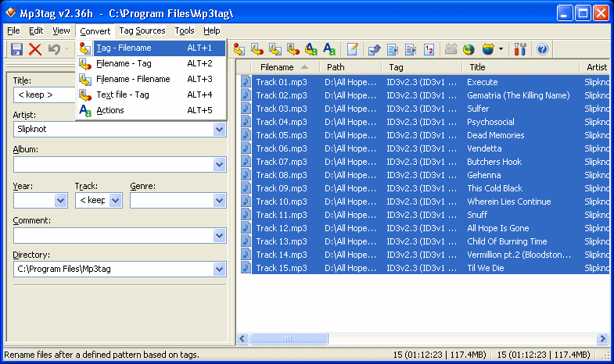The width and height of the screenshot is (614, 364).
Task: Choose Tag - Filename from Convert menu
Action: coord(151,48)
